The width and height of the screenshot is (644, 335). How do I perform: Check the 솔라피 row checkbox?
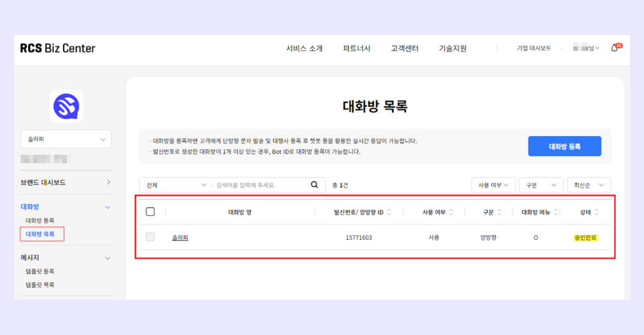(x=150, y=237)
